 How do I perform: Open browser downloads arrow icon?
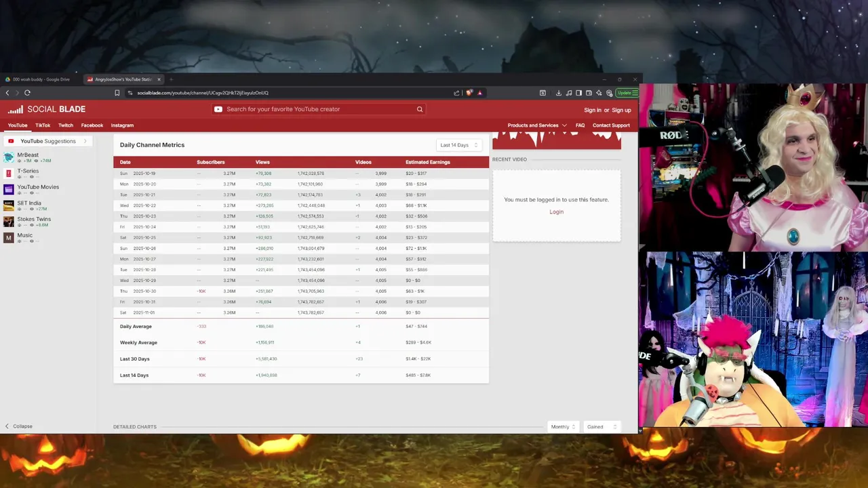(x=558, y=93)
